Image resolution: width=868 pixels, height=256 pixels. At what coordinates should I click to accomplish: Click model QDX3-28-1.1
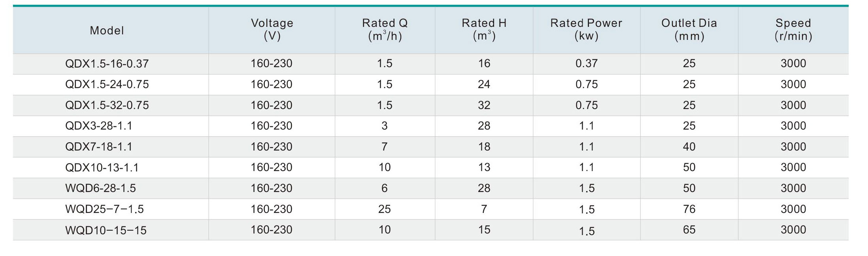tap(98, 126)
